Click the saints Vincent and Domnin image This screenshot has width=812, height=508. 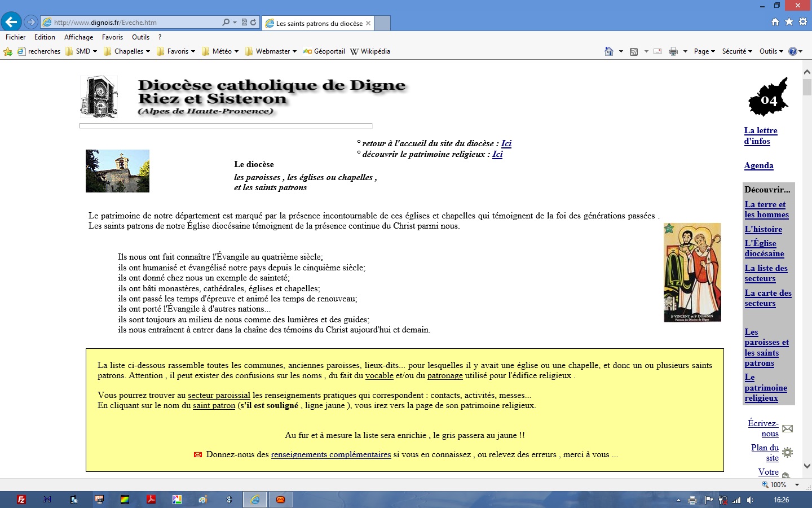click(692, 273)
